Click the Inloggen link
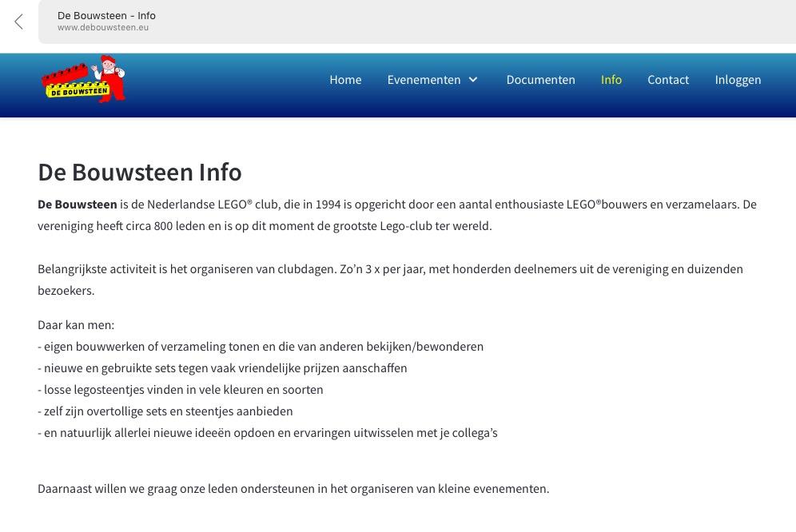 [738, 80]
